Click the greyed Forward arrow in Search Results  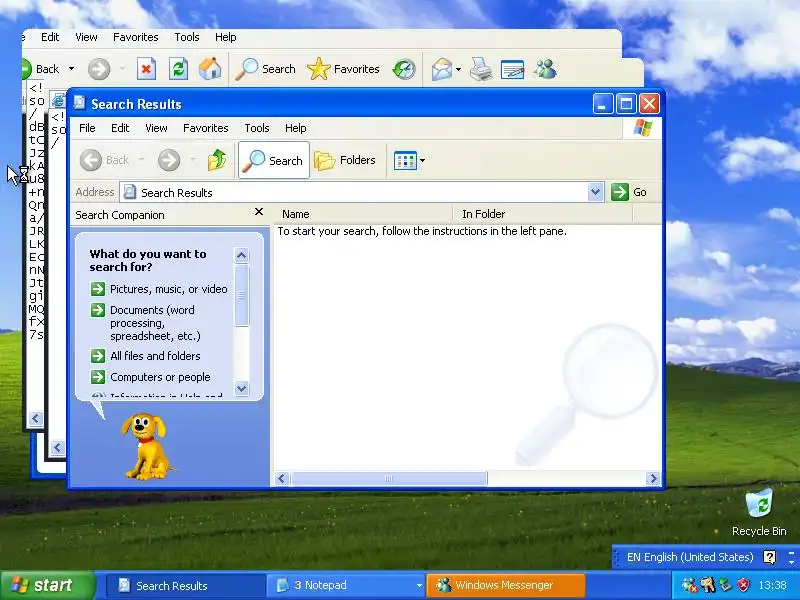[169, 160]
